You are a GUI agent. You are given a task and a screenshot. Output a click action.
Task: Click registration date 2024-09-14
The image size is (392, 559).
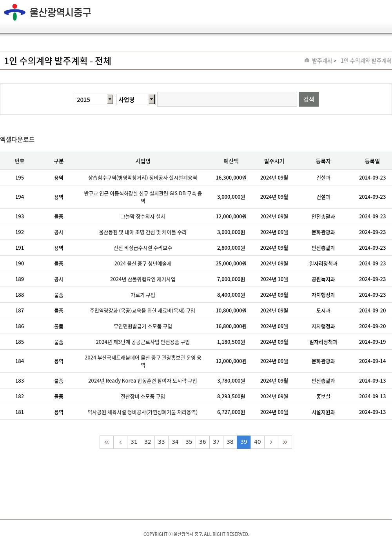coord(372,361)
